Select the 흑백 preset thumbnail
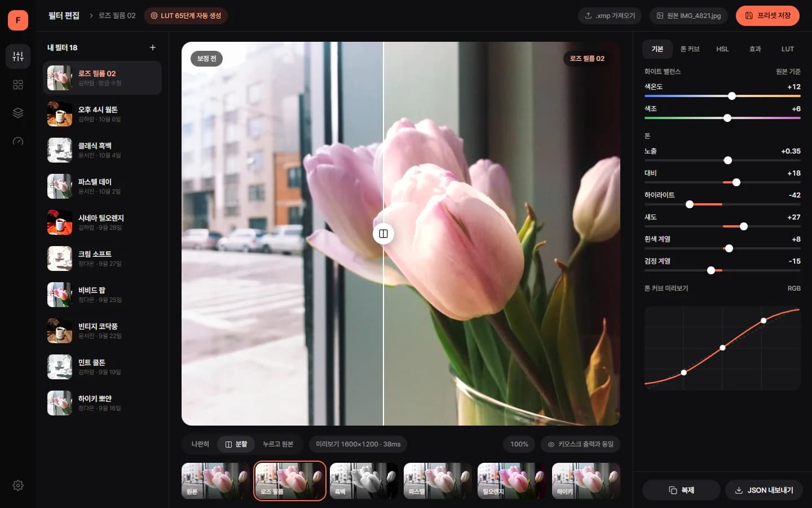The image size is (812, 508). [x=364, y=481]
